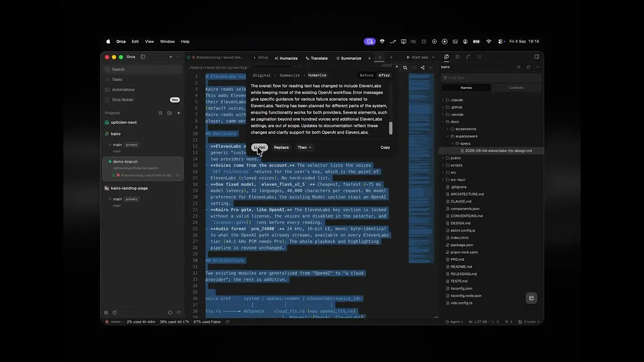The width and height of the screenshot is (644, 362).
Task: Expand the Start app dropdown arrow
Action: click(433, 57)
